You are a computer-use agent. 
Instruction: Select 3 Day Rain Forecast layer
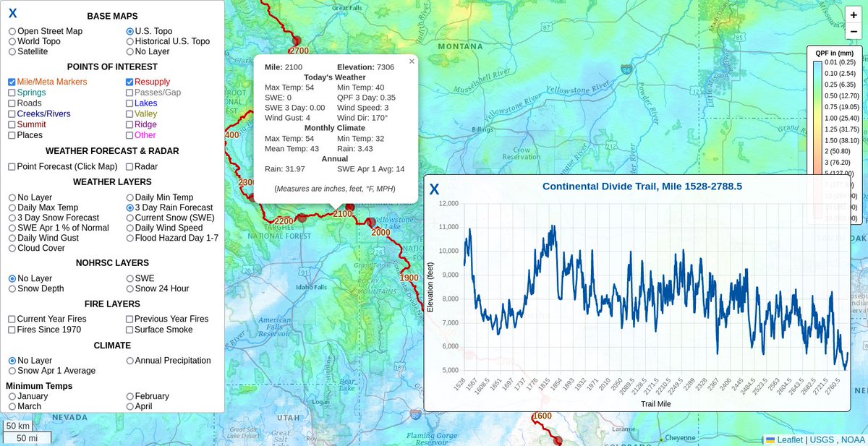(129, 207)
